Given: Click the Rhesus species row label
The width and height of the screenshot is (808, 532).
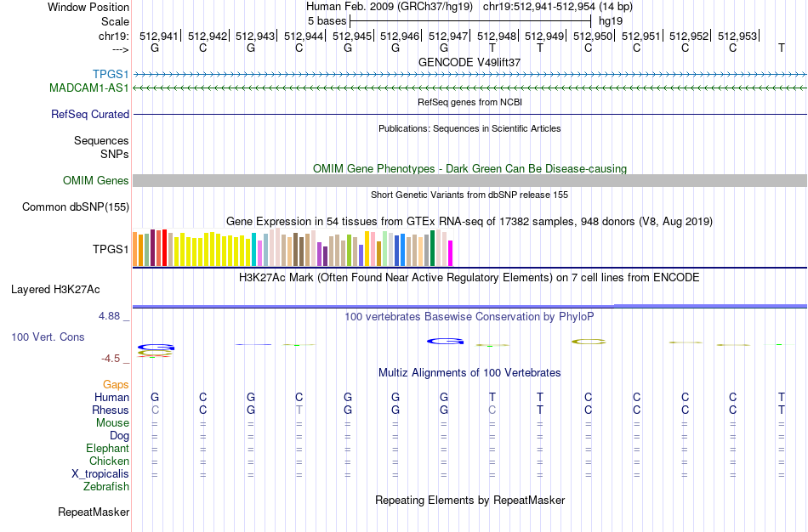Looking at the screenshot, I should (x=111, y=410).
